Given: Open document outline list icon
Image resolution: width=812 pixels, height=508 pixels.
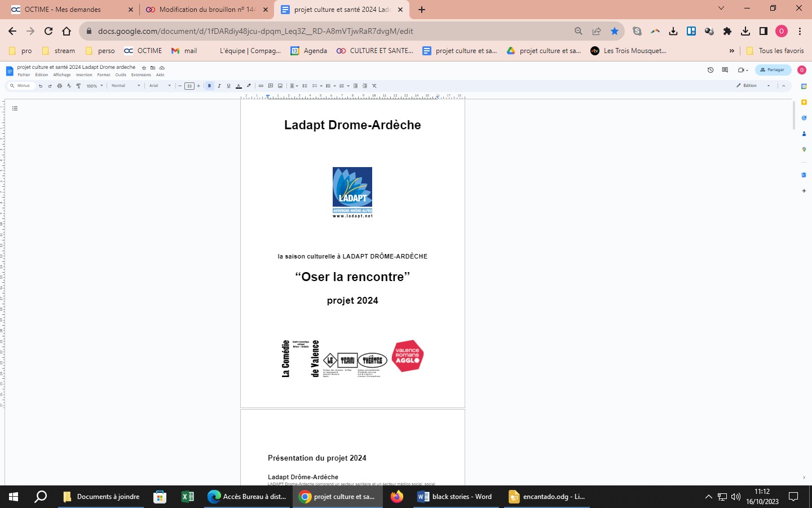Looking at the screenshot, I should point(15,108).
